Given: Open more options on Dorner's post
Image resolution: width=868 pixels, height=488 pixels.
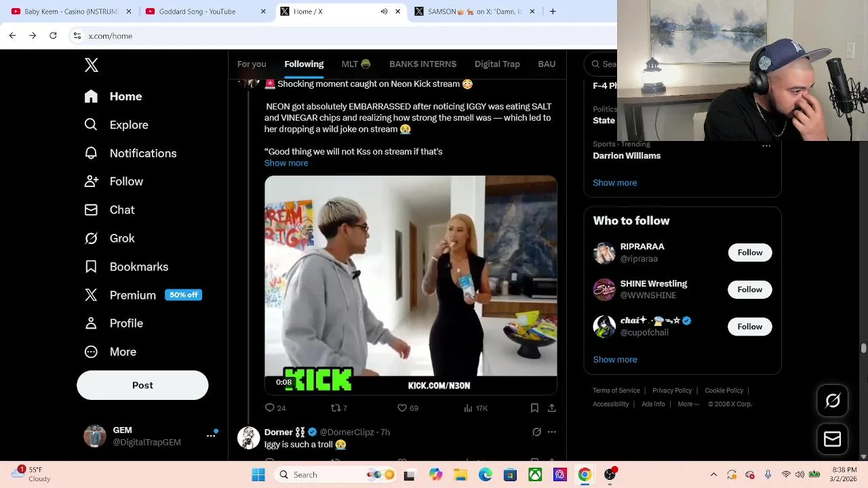Looking at the screenshot, I should (x=552, y=432).
